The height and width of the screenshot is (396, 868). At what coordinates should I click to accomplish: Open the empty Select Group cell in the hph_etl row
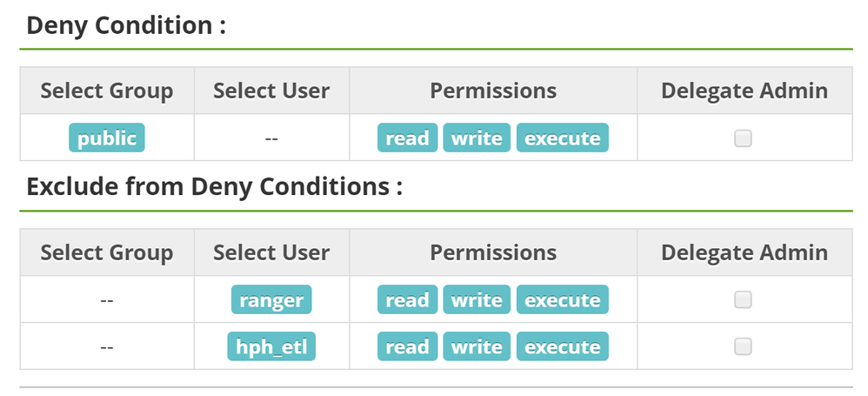tap(107, 346)
